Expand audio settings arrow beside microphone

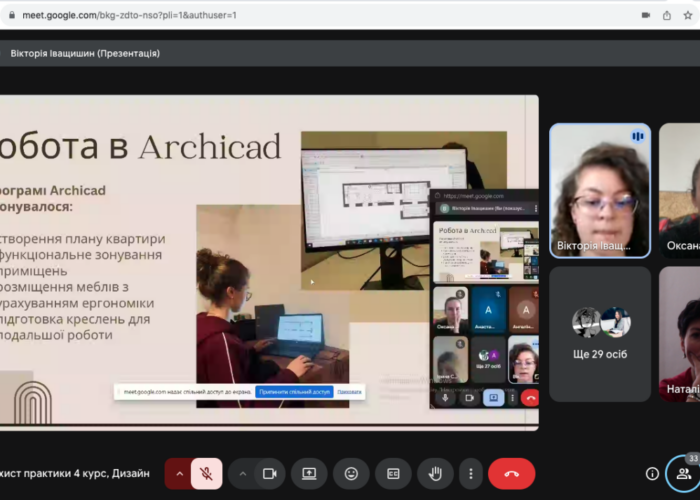pos(180,474)
